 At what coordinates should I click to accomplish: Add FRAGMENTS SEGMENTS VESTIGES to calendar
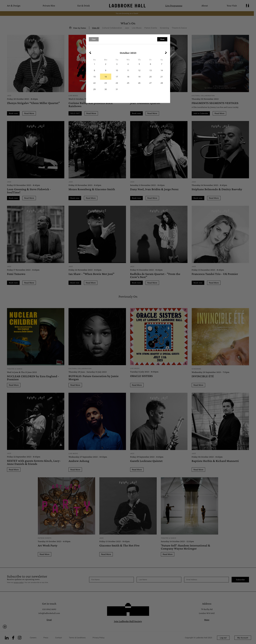(201, 114)
